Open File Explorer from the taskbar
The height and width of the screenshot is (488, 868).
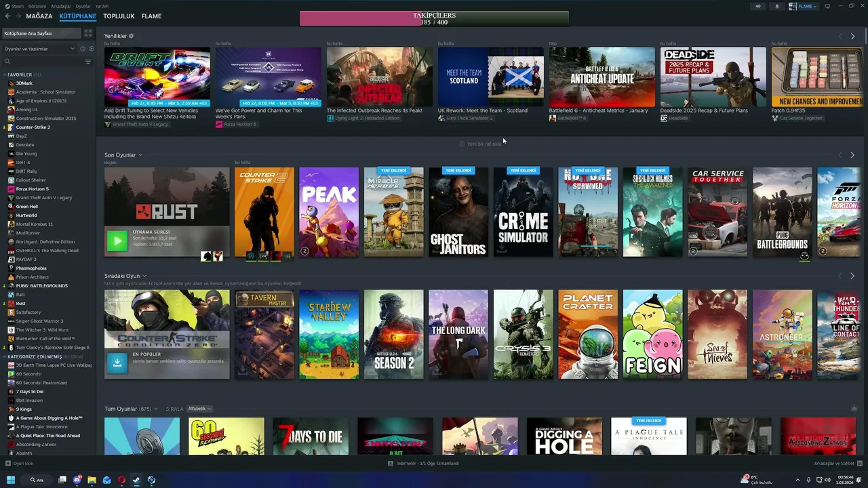click(x=92, y=480)
